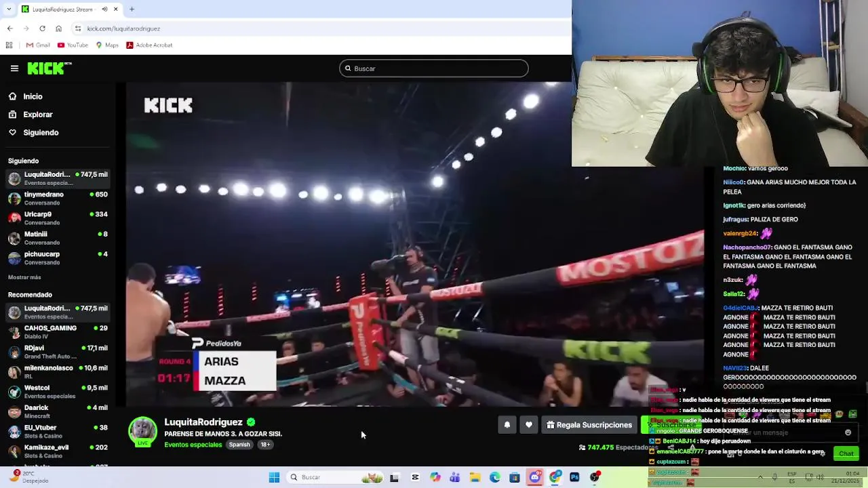
Task: Open Eventos especiales category link
Action: coord(193,445)
